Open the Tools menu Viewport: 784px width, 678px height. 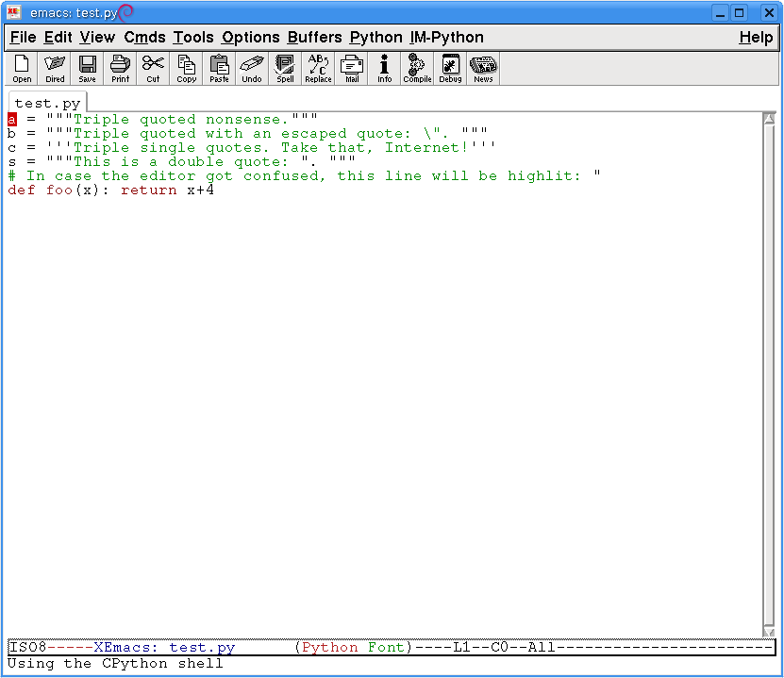coord(193,38)
